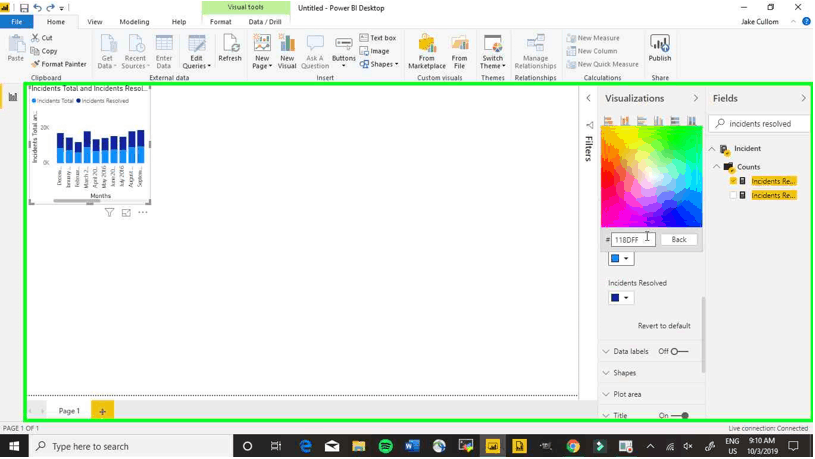
Task: Pick a color in the color picker palette
Action: [651, 177]
